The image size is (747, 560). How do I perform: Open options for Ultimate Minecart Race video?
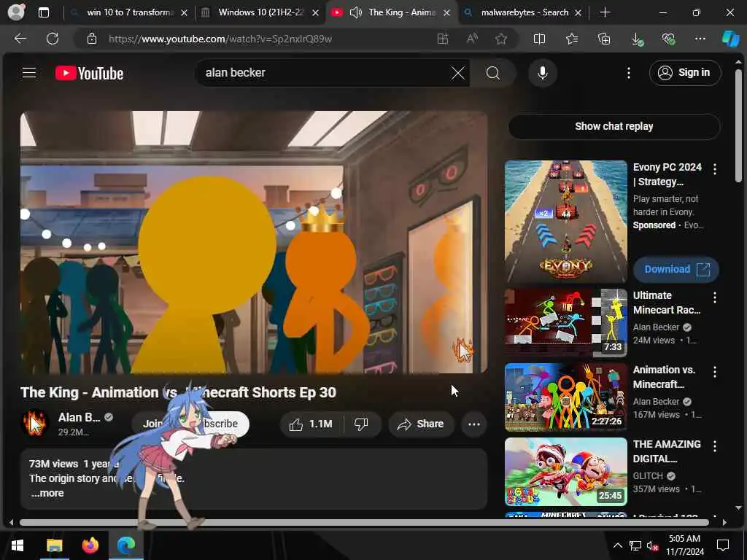pyautogui.click(x=715, y=297)
